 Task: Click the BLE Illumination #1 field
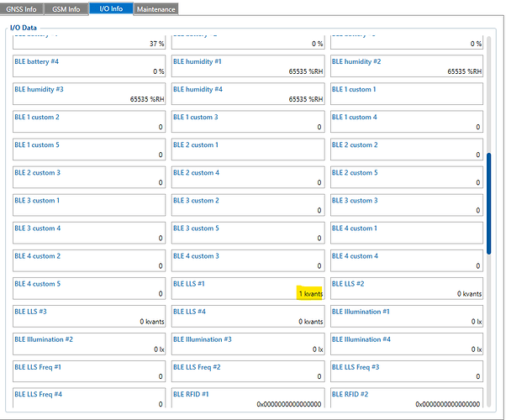407,317
